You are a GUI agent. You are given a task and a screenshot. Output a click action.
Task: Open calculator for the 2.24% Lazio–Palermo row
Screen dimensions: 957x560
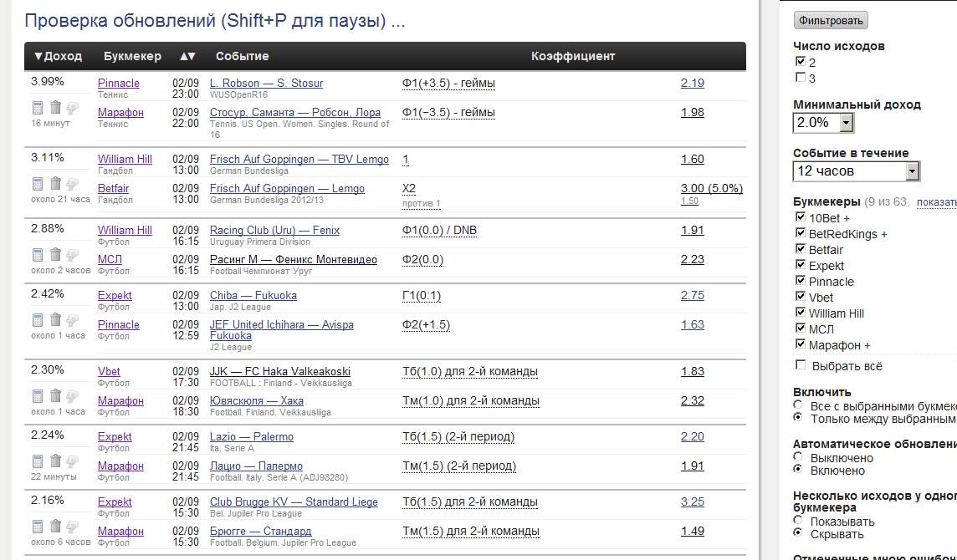tap(38, 461)
